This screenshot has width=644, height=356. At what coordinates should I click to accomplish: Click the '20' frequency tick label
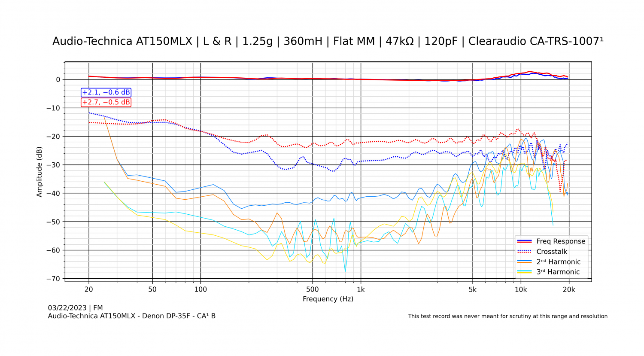89,289
